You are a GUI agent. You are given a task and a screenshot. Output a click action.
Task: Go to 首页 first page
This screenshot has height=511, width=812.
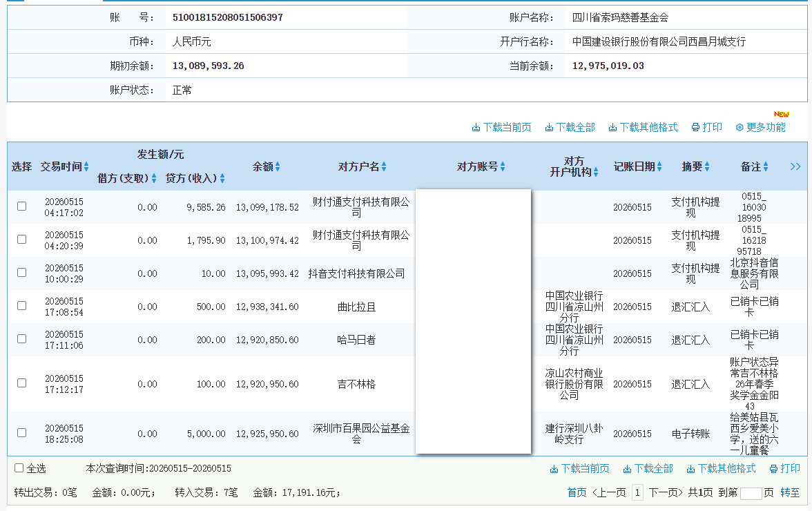[577, 492]
